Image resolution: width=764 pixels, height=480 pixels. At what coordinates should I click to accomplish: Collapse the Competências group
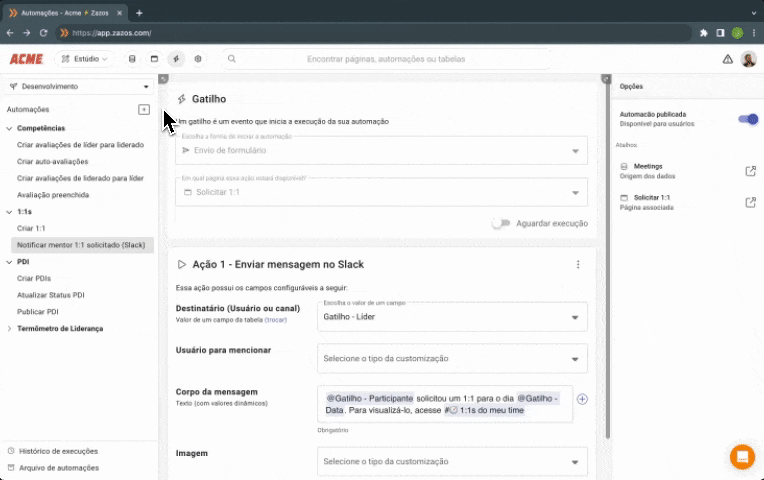click(x=9, y=129)
